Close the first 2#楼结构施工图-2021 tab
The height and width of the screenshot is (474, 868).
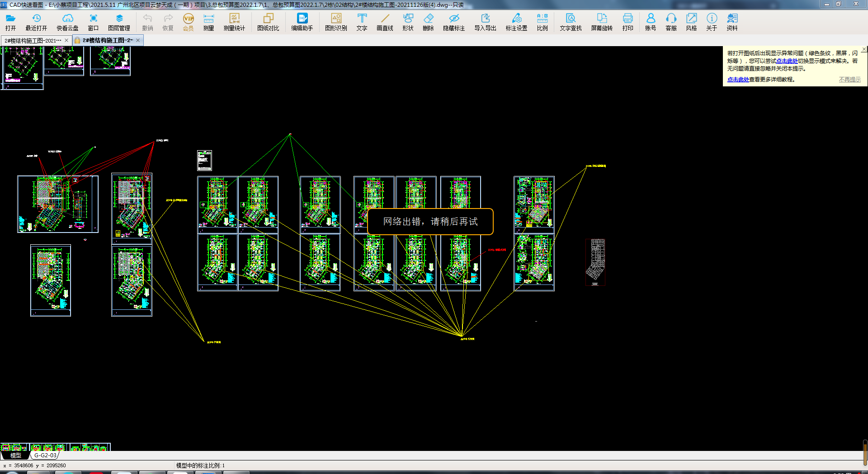point(66,40)
